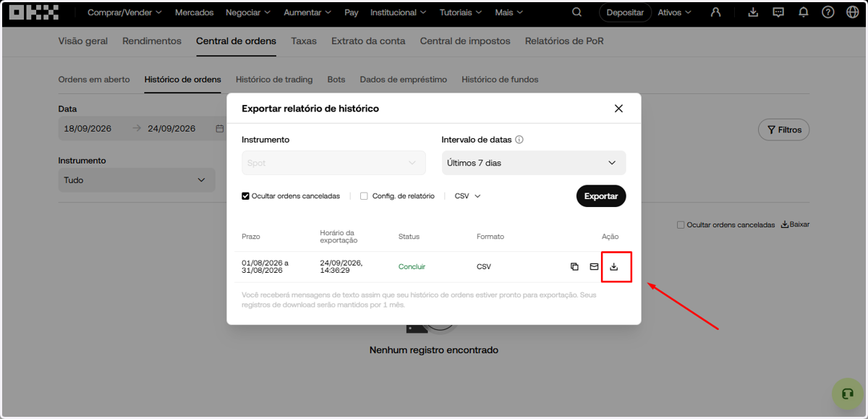Check Ocultar ordens canceladas on background page

681,225
